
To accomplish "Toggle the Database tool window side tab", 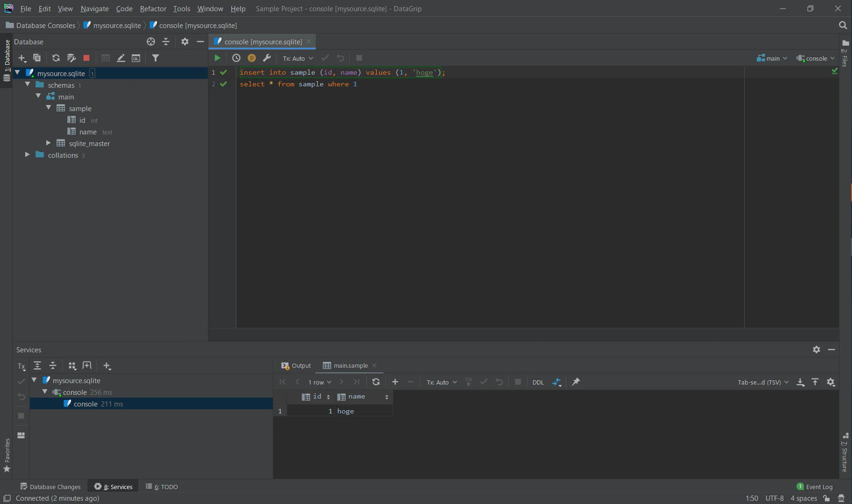I will [x=7, y=60].
